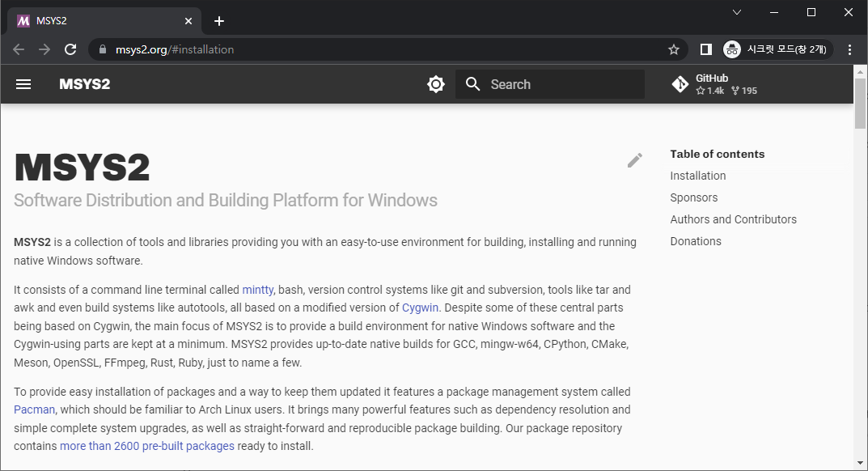Reload the page with refresh icon
868x471 pixels.
coord(70,49)
